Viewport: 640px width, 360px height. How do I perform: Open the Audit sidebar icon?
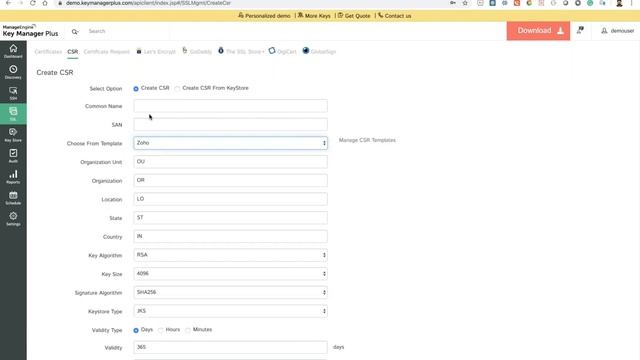(13, 156)
